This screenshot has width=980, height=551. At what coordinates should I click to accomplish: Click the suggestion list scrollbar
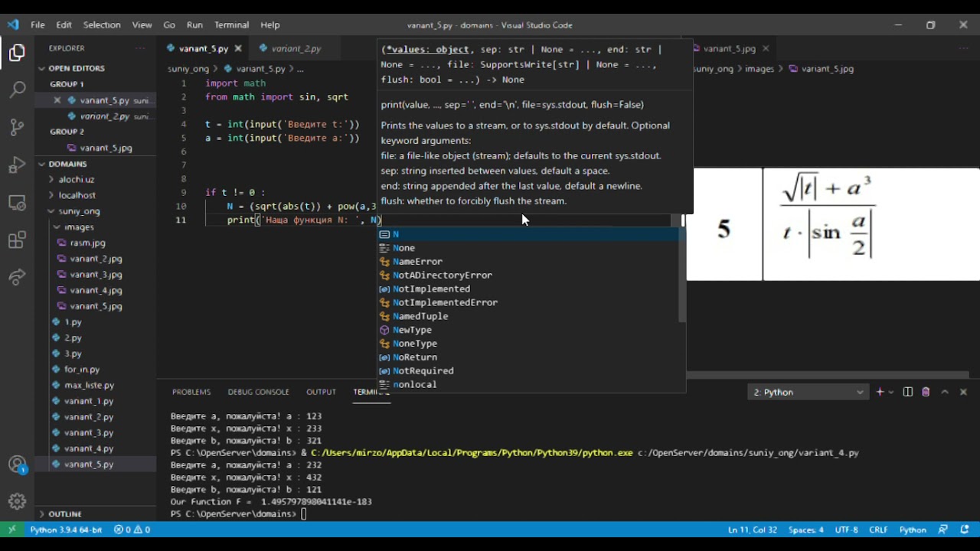click(681, 275)
